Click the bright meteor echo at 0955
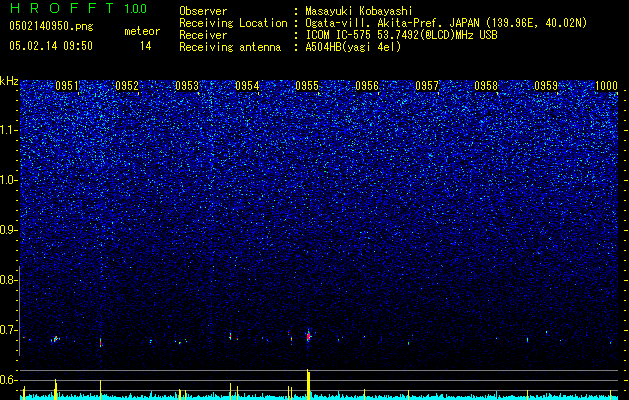Viewport: 629px width, 400px height. pos(308,336)
